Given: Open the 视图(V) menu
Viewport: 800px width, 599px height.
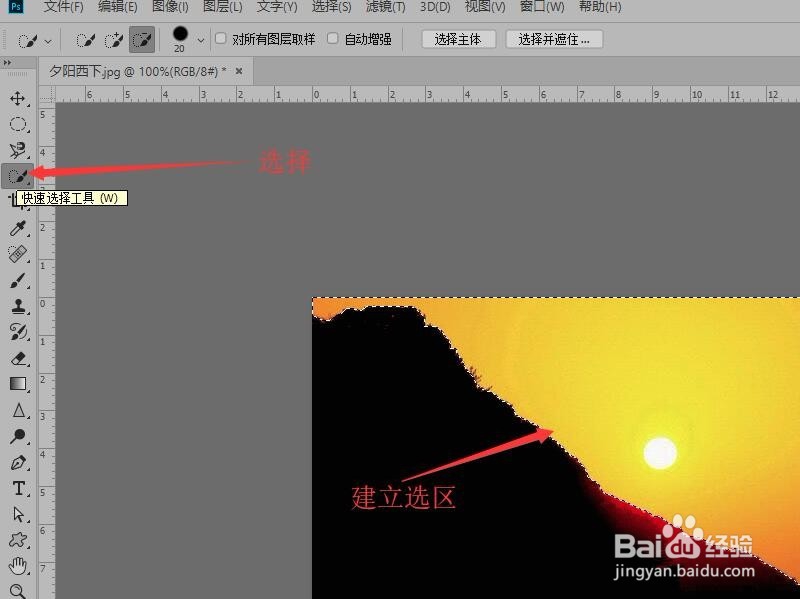Looking at the screenshot, I should pyautogui.click(x=485, y=7).
